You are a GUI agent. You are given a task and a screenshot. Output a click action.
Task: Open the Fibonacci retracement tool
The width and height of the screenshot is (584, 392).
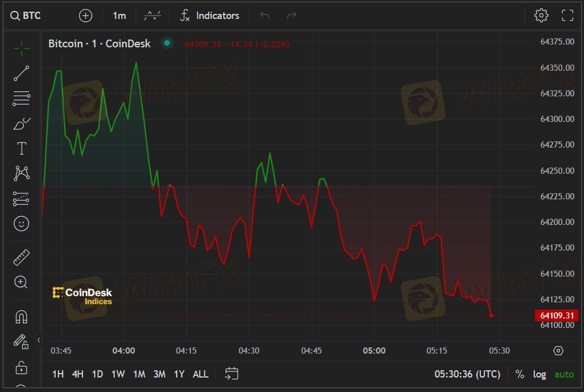coord(22,99)
